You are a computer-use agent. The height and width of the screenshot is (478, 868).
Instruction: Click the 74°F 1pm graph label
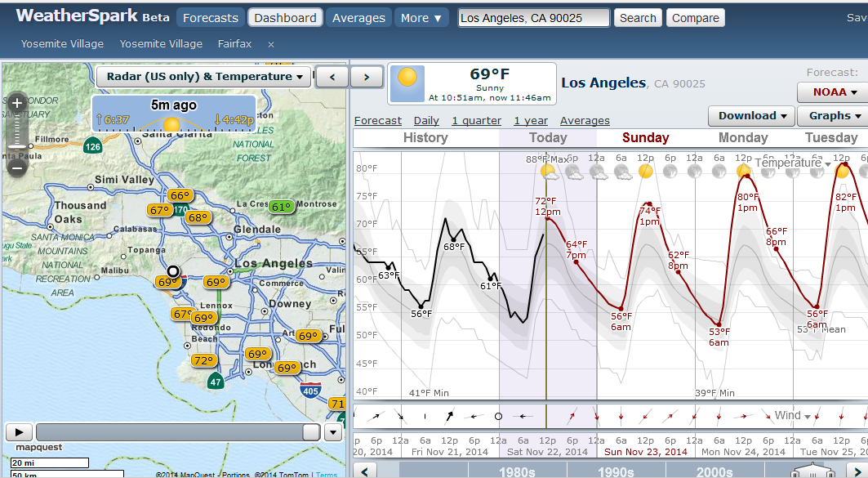(650, 216)
